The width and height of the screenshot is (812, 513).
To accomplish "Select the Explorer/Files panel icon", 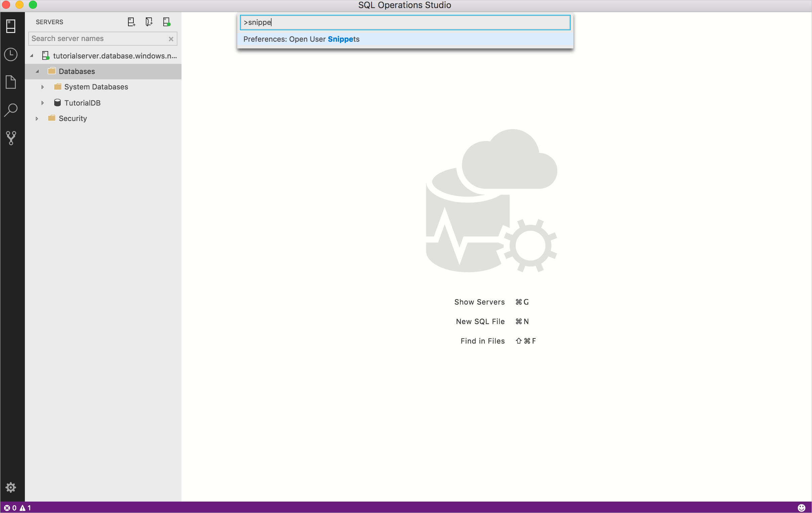I will pyautogui.click(x=11, y=82).
